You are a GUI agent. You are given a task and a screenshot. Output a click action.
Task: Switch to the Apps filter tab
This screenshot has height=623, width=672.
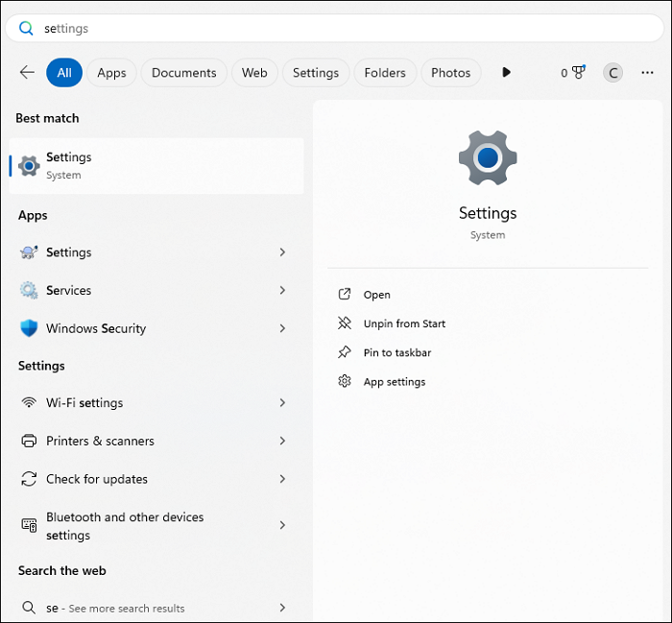[112, 73]
